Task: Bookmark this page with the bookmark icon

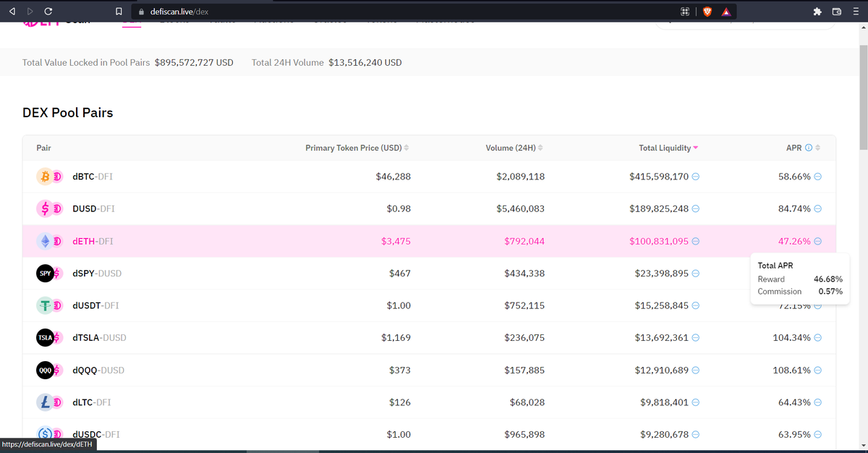Action: coord(119,12)
